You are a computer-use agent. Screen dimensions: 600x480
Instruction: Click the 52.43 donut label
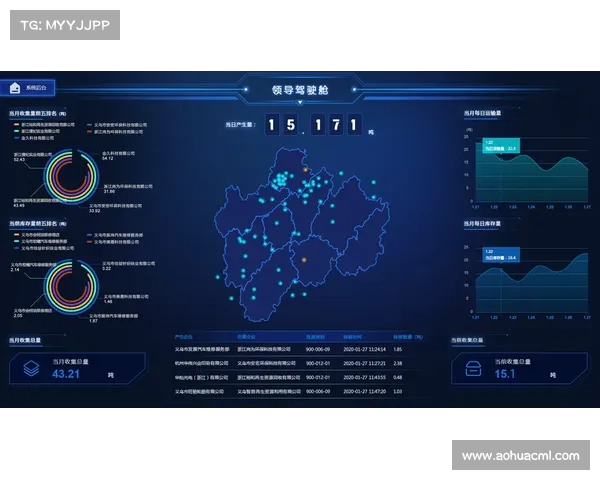click(19, 159)
